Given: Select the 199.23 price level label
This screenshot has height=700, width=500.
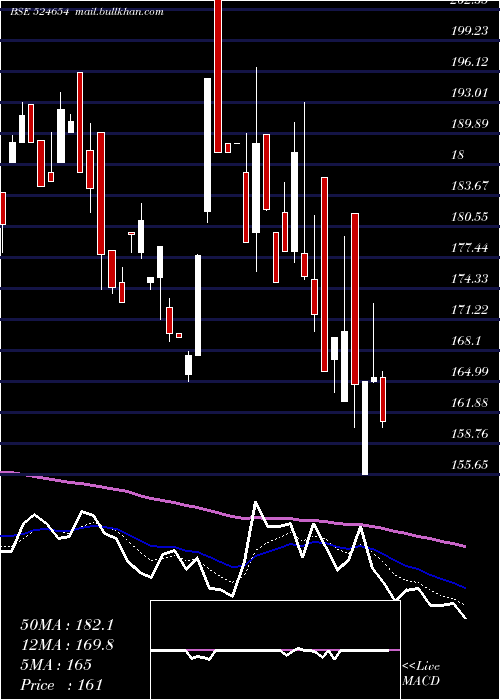Looking at the screenshot, I should coord(470,31).
